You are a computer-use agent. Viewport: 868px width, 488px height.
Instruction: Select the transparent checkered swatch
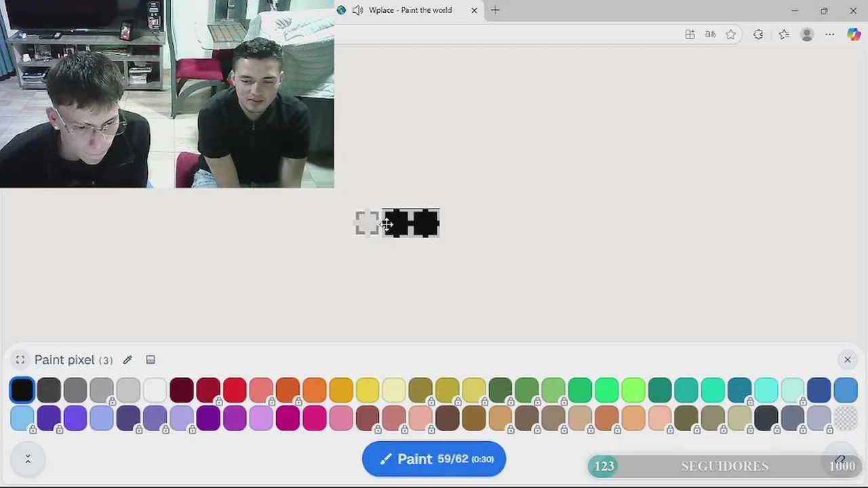point(845,418)
